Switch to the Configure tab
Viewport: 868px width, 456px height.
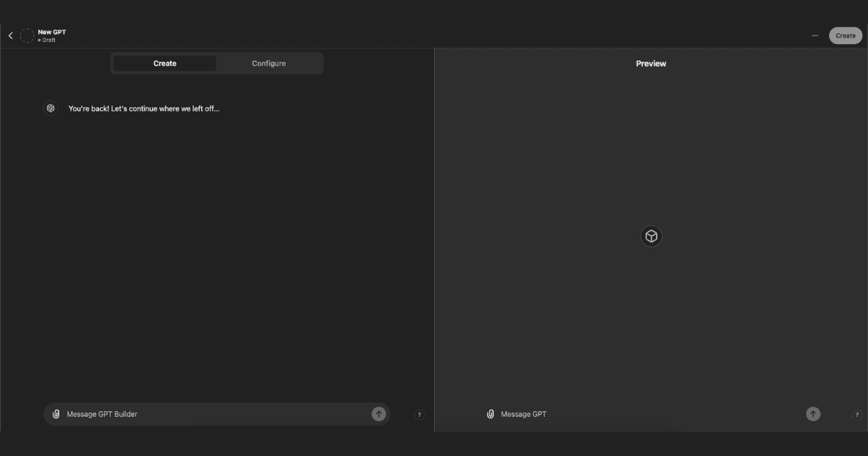[x=268, y=64]
